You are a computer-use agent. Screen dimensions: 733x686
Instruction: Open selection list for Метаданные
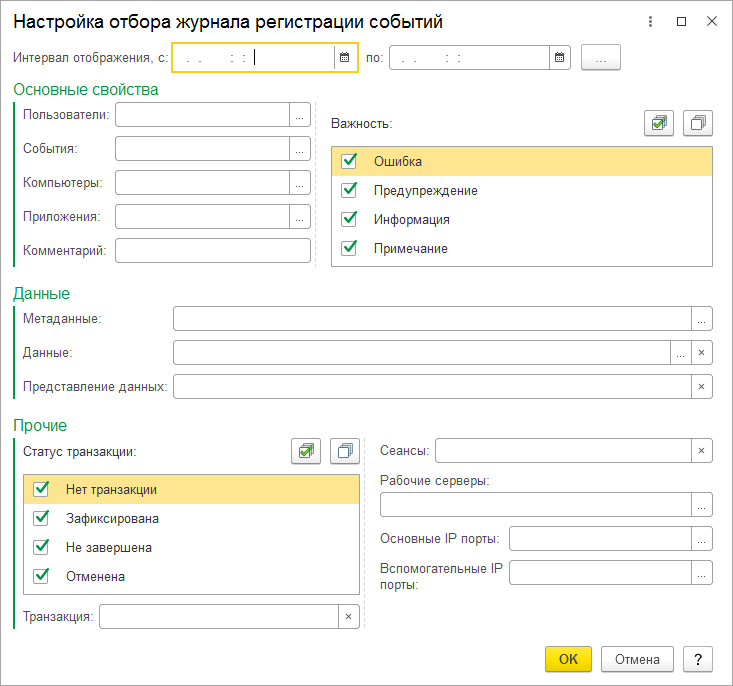click(x=701, y=319)
